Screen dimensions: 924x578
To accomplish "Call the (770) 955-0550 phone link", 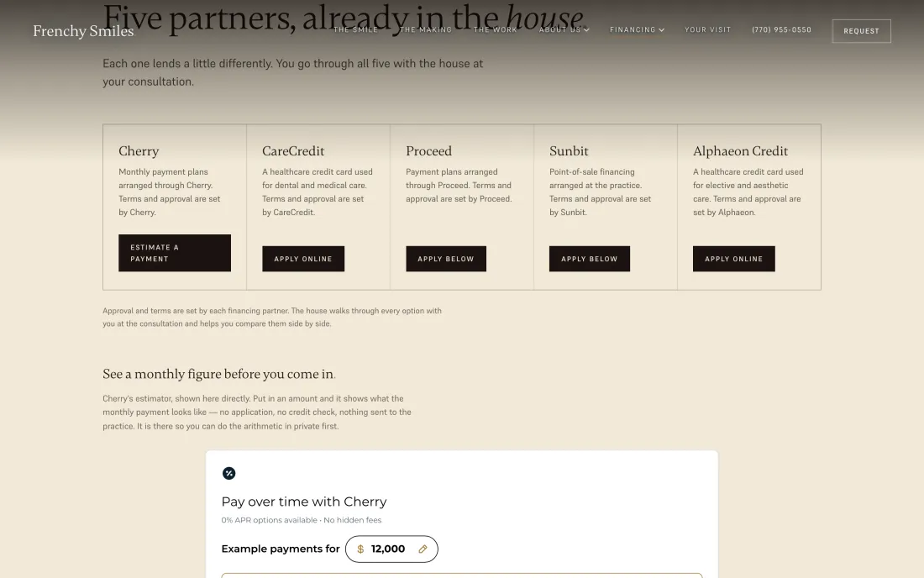I will click(x=781, y=29).
